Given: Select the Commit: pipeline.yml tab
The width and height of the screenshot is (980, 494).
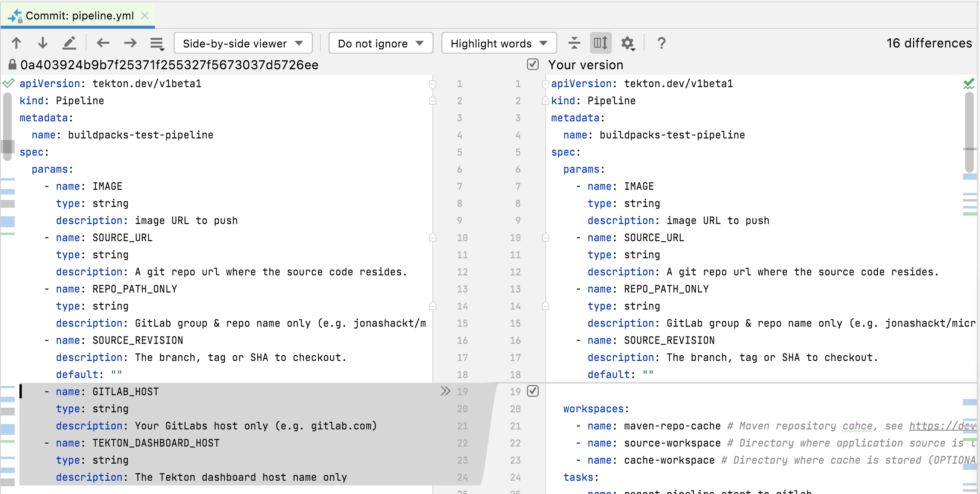Looking at the screenshot, I should point(79,16).
